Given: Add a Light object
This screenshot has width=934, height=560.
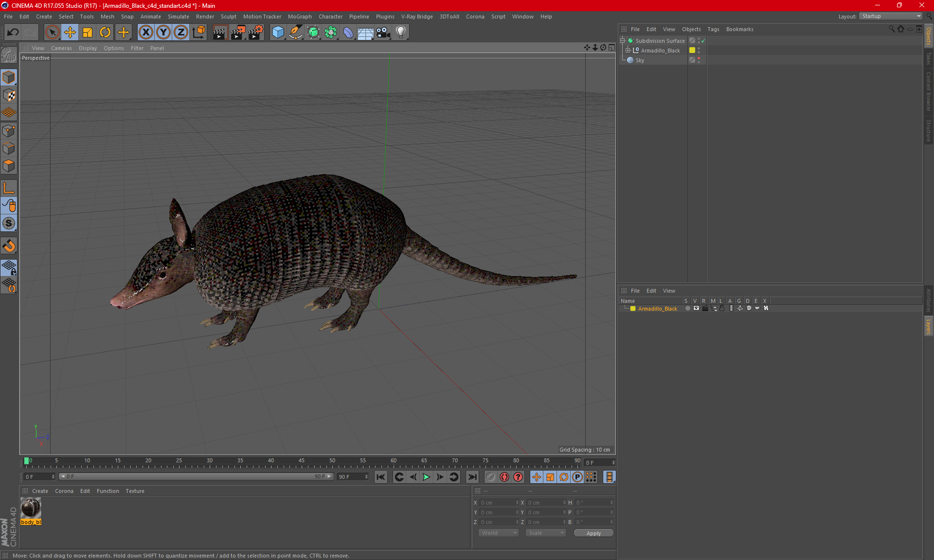Looking at the screenshot, I should [x=401, y=33].
